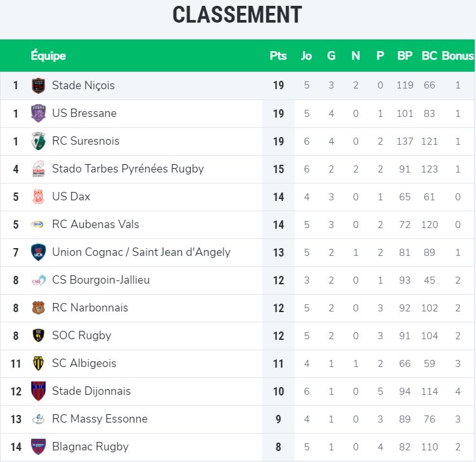Click the Stade Dijonnais striped shield
This screenshot has width=476, height=462.
(x=38, y=391)
